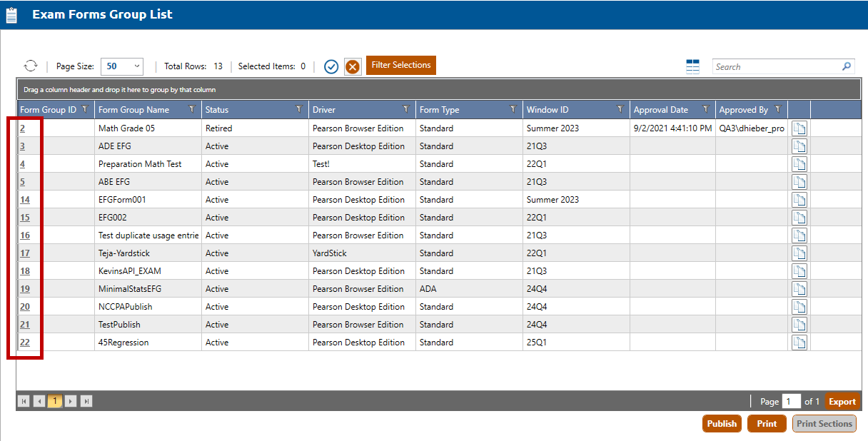Click into the page number field

click(x=791, y=401)
